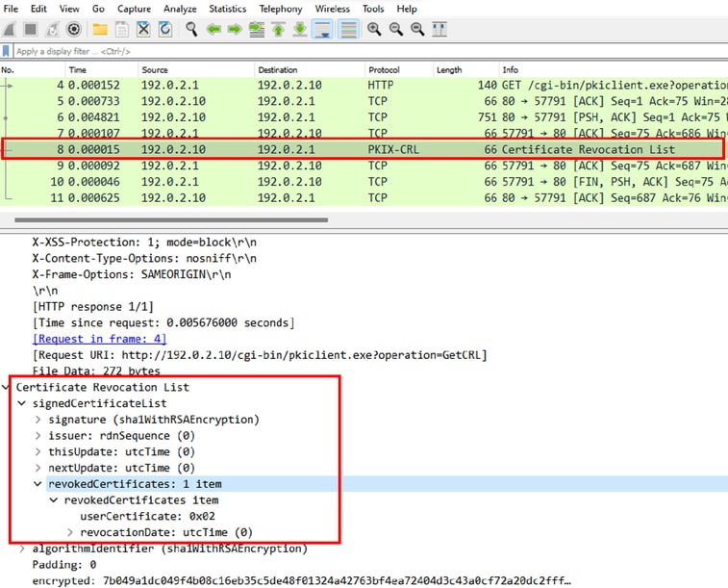
Task: Collapse the revokedCertificates item node
Action: pos(54,500)
